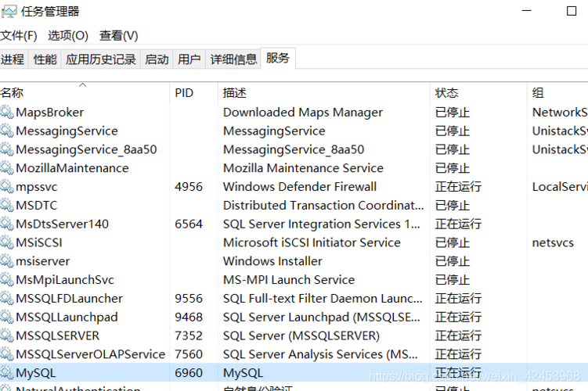Screen dimensions: 588x391
Task: Click the MS-MPI Launch Service description
Action: 289,280
